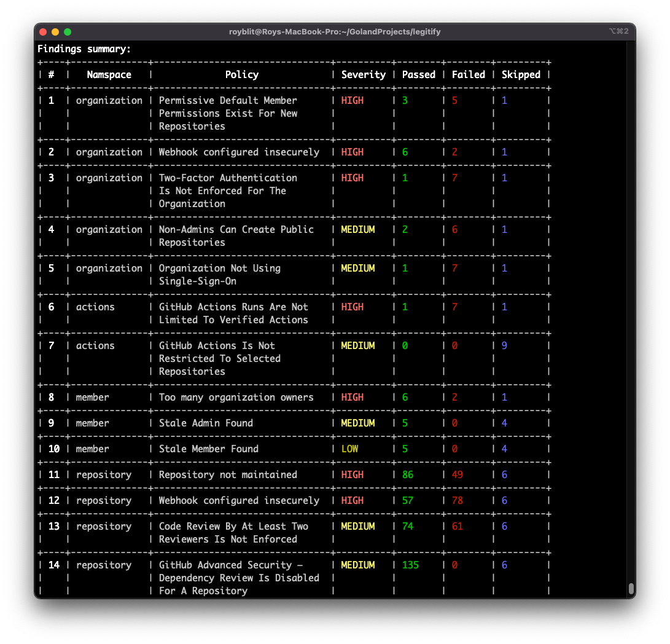Click the Namspace column header

click(109, 74)
